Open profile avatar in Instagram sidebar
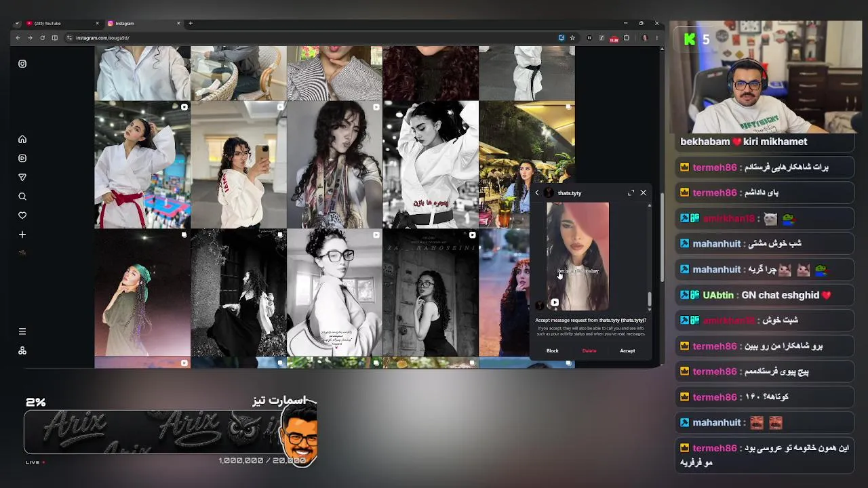Image resolution: width=868 pixels, height=488 pixels. (x=22, y=253)
